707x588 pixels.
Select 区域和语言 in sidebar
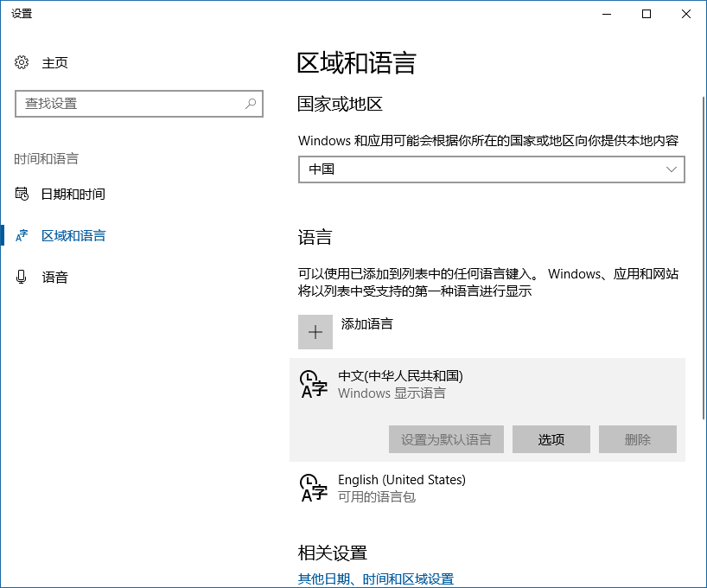[73, 235]
